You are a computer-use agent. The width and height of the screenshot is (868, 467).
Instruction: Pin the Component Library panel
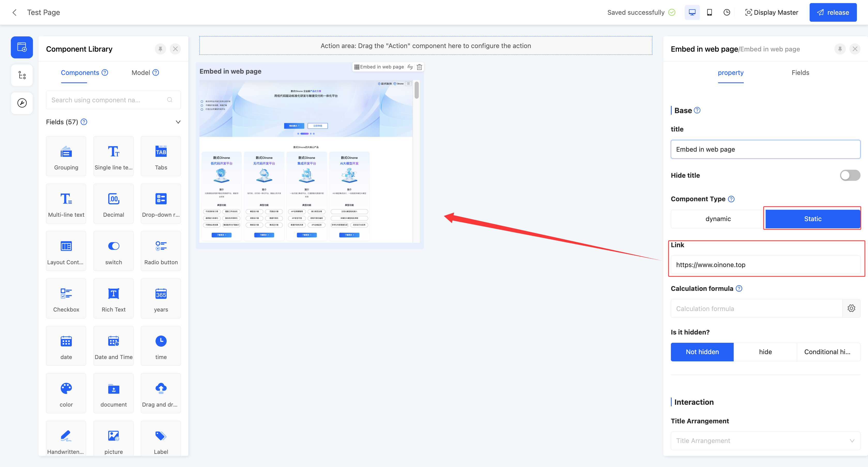160,49
